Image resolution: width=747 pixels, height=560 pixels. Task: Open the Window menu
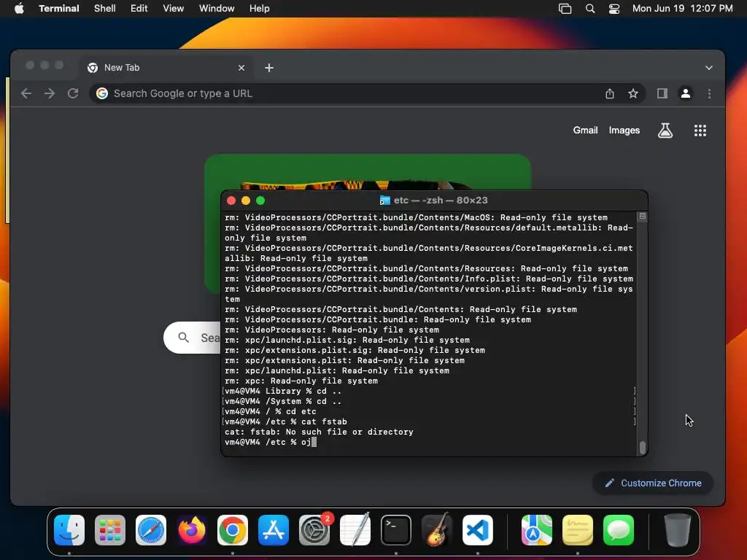point(217,9)
